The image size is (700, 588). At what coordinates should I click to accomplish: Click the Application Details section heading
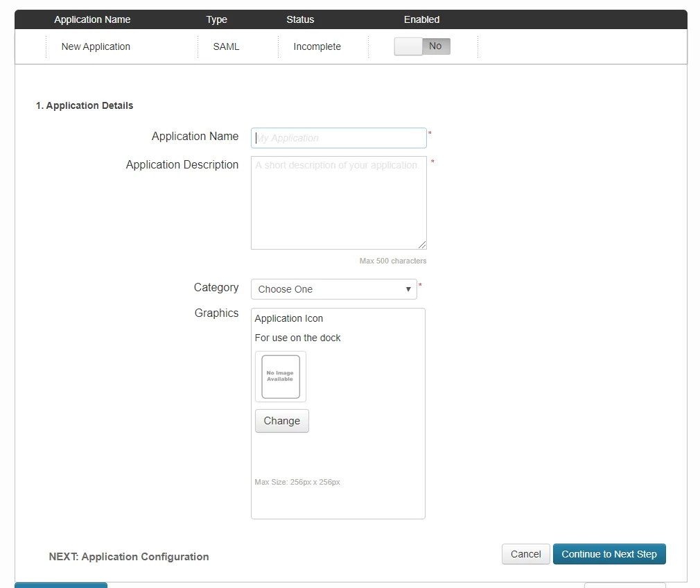coord(85,105)
